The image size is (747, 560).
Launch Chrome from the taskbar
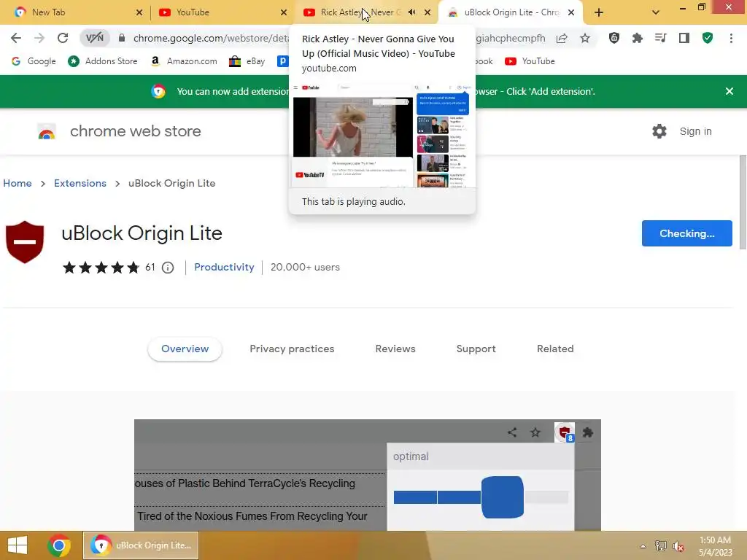59,545
